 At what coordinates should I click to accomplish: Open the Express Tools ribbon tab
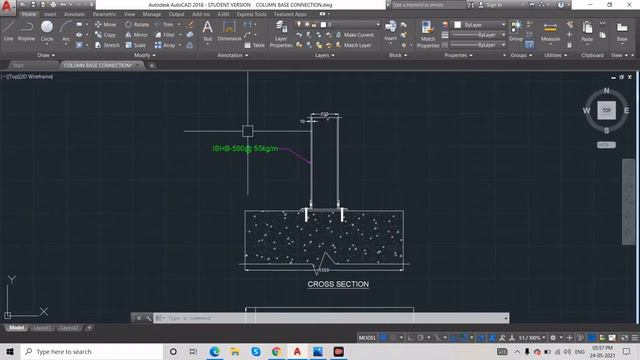tap(251, 14)
